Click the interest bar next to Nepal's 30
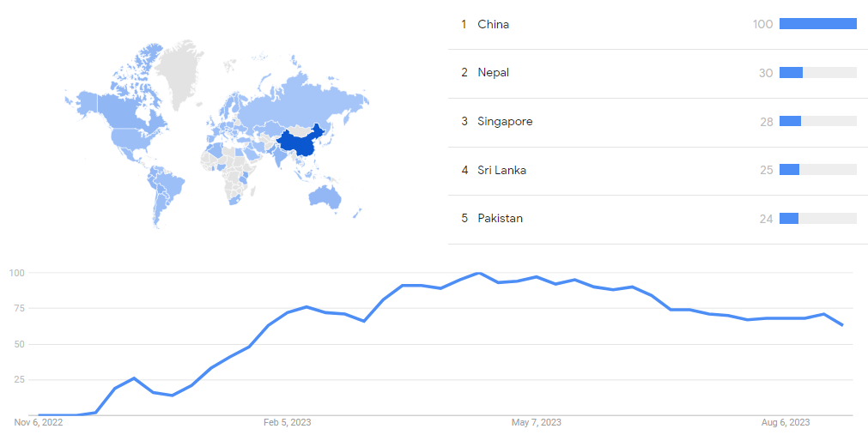The height and width of the screenshot is (441, 868). (x=817, y=73)
